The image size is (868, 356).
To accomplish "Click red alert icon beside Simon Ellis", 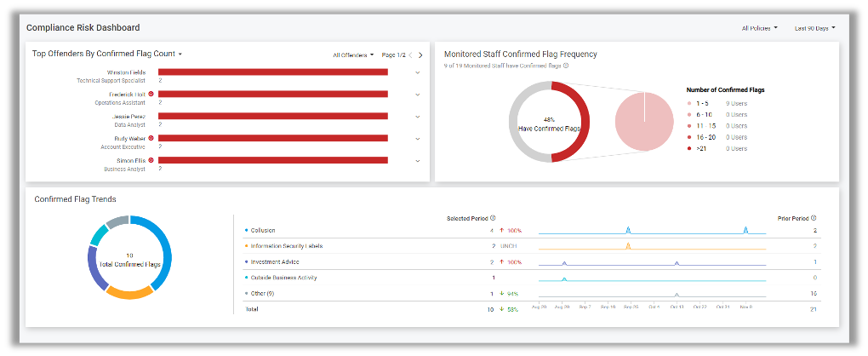I will (151, 160).
